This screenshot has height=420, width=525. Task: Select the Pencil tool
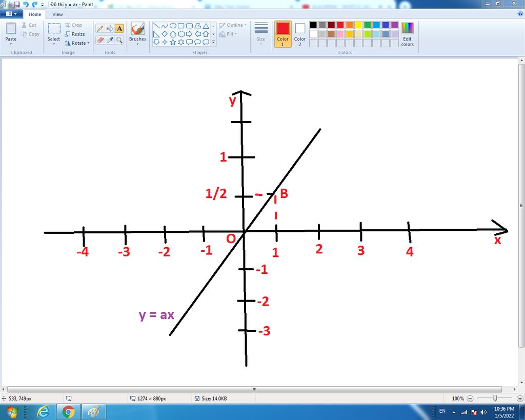100,29
